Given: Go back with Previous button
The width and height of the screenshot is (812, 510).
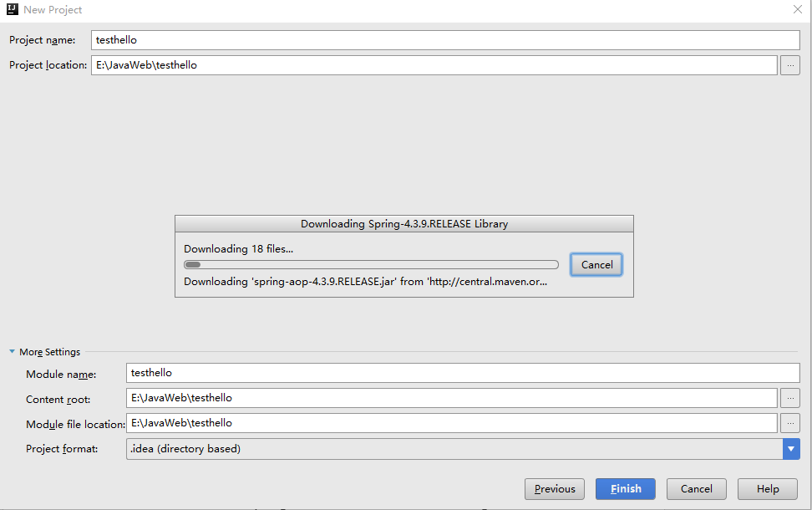Looking at the screenshot, I should point(555,489).
